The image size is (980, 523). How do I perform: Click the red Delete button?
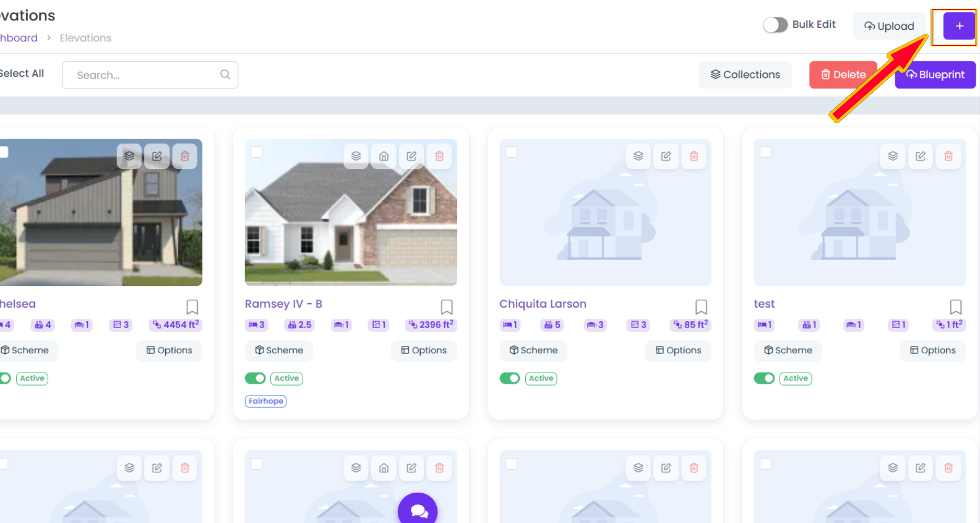[x=843, y=75]
